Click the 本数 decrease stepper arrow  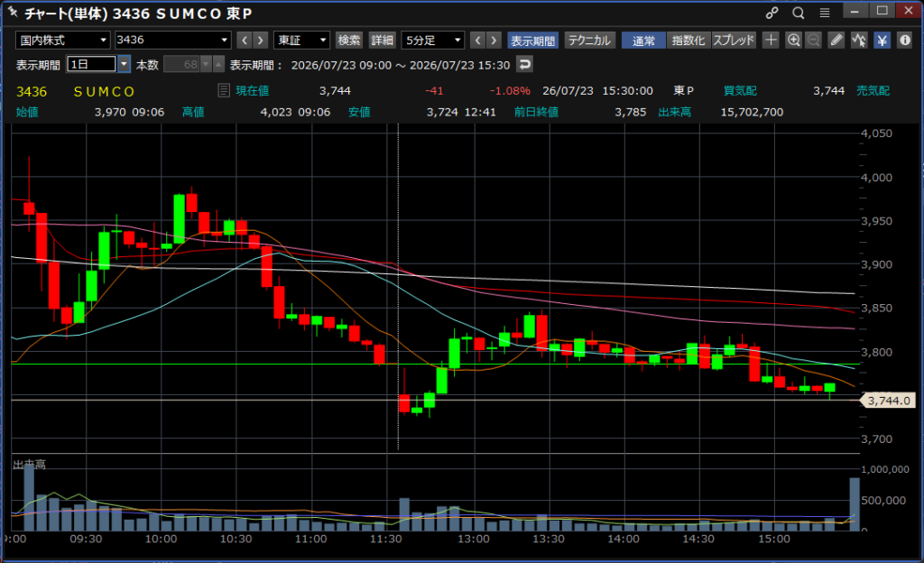point(206,63)
